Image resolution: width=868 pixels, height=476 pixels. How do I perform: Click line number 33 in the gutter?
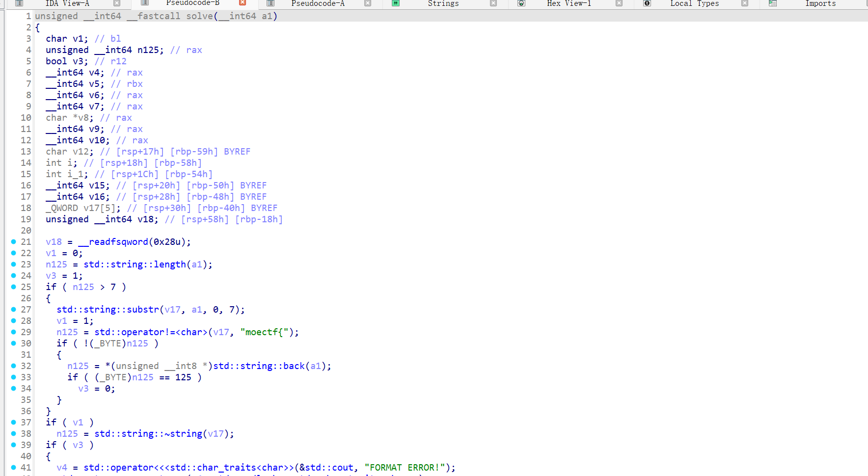(26, 377)
